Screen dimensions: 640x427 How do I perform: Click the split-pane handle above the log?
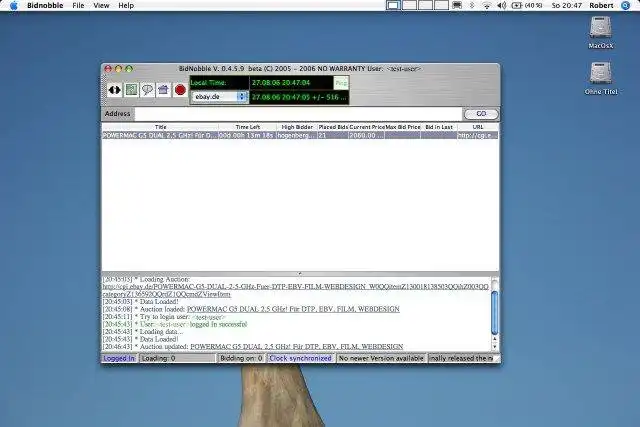[300, 273]
